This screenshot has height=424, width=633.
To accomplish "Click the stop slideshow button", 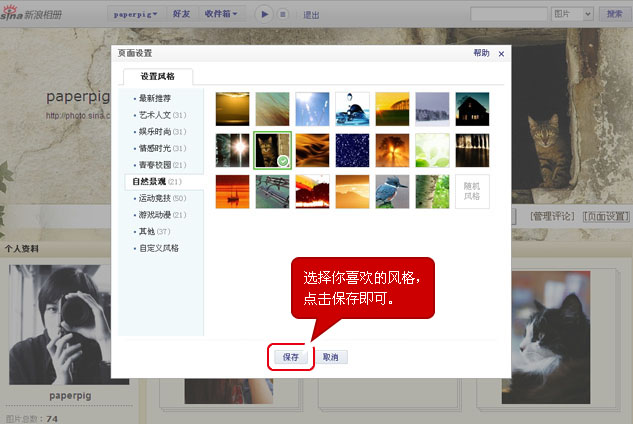I will pyautogui.click(x=283, y=15).
